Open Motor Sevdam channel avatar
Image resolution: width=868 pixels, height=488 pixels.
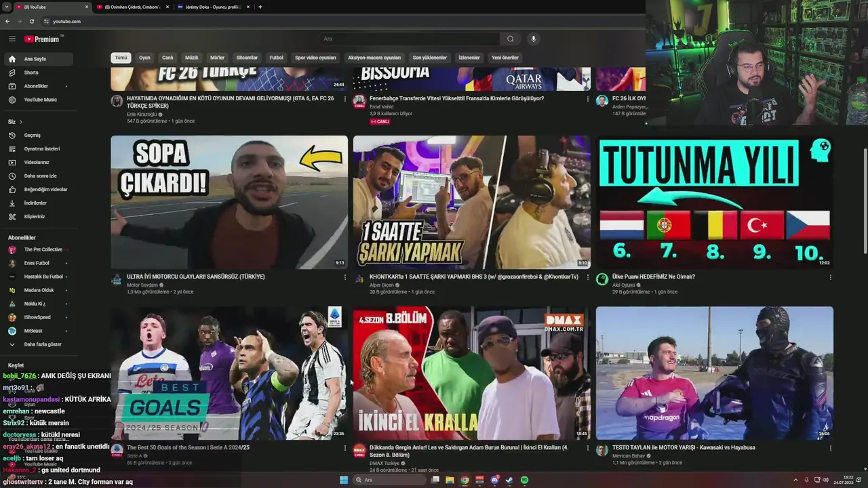(x=117, y=279)
